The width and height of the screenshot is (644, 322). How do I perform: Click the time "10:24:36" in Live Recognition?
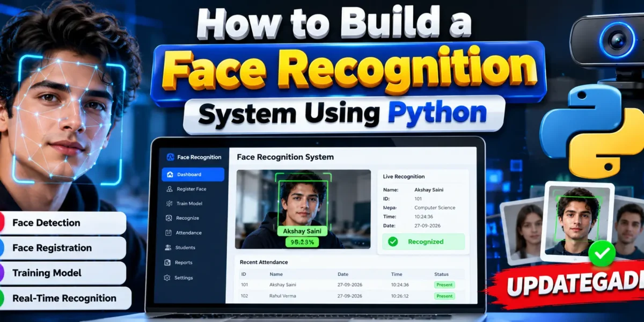click(x=423, y=216)
